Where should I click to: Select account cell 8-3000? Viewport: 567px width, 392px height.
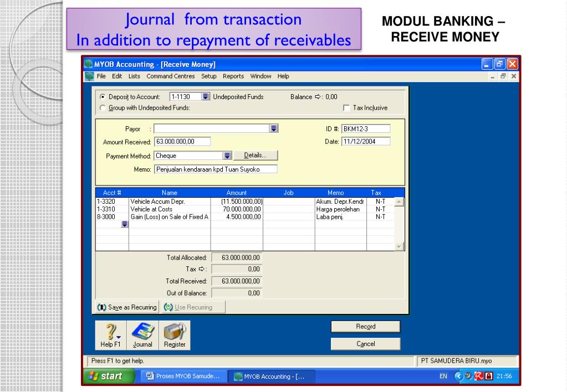pos(112,217)
